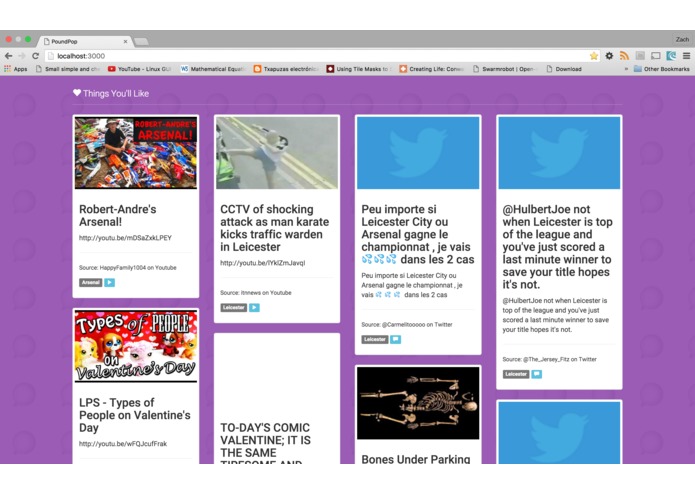Open skeleton Bones Under Parking thumbnail
The height and width of the screenshot is (494, 695).
418,403
